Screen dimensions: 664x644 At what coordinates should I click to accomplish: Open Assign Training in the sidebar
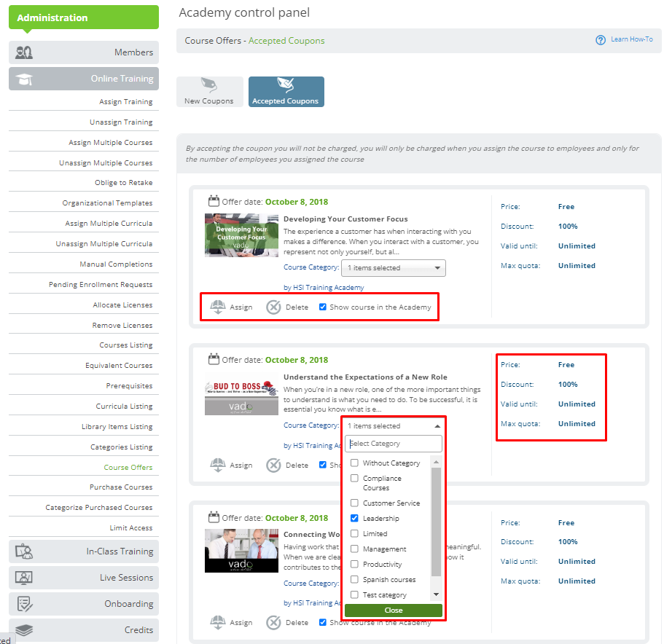[126, 101]
